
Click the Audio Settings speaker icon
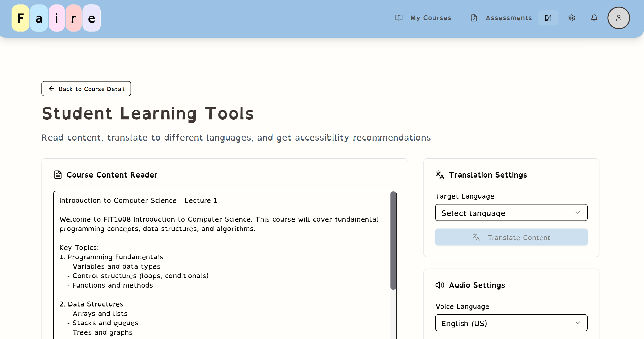pyautogui.click(x=440, y=285)
